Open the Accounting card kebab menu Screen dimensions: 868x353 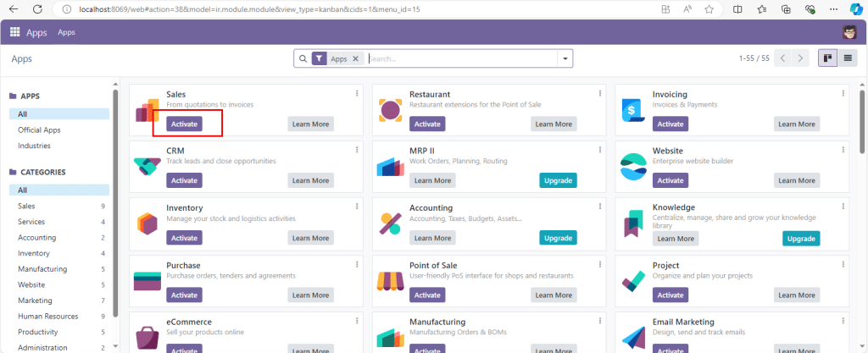(600, 207)
